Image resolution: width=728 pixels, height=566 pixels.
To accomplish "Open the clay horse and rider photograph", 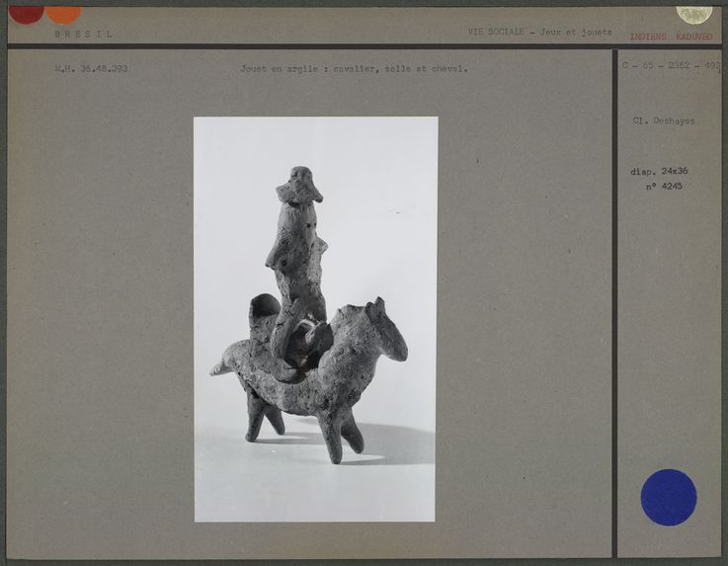I will point(315,318).
